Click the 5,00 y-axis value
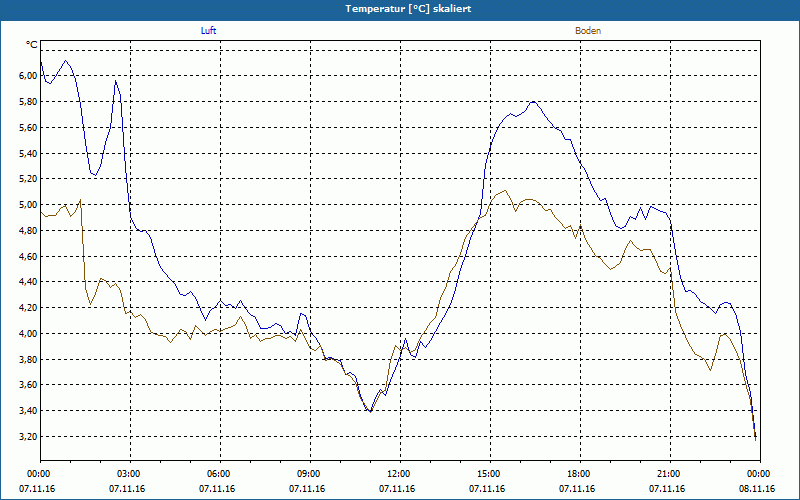 point(28,205)
